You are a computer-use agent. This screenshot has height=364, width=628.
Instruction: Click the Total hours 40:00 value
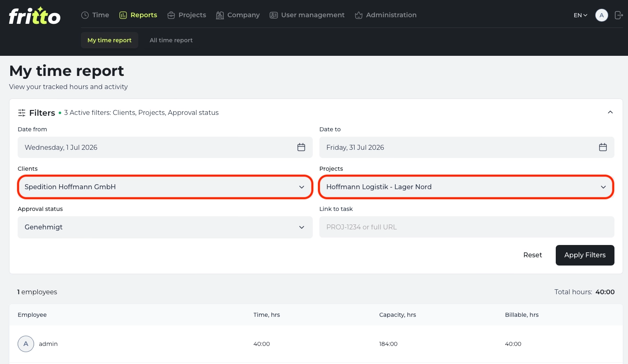[605, 292]
